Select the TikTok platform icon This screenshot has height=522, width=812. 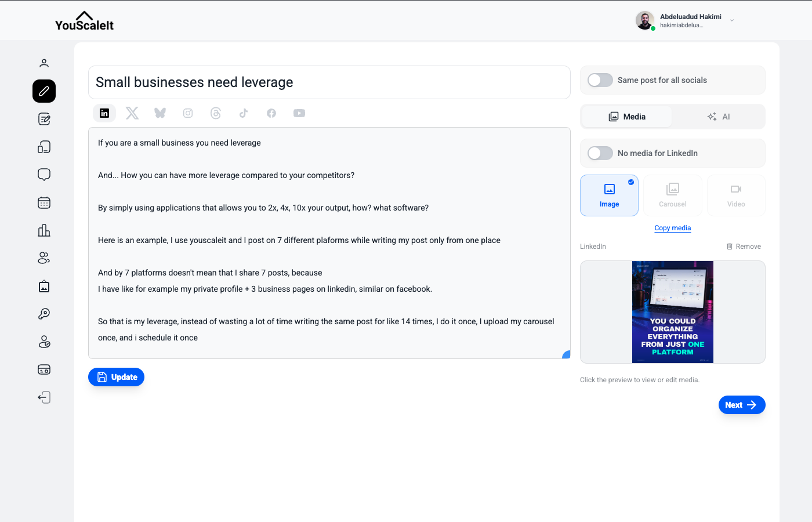[x=244, y=113]
